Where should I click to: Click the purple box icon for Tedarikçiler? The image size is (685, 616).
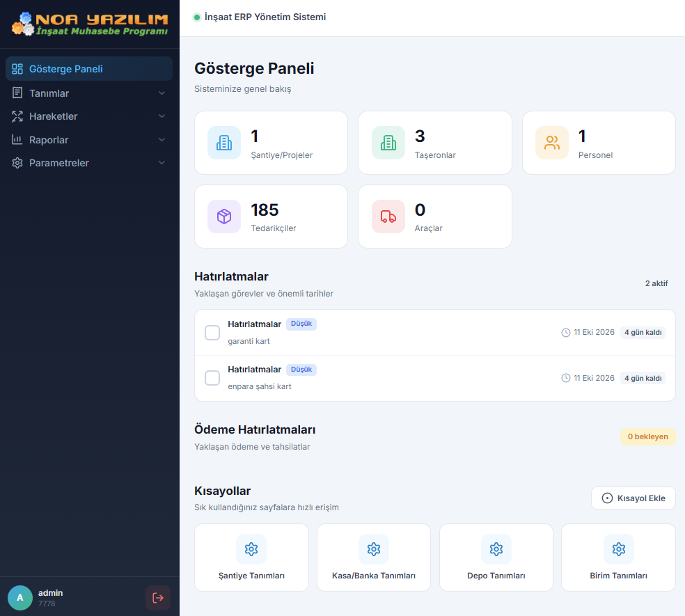(224, 216)
